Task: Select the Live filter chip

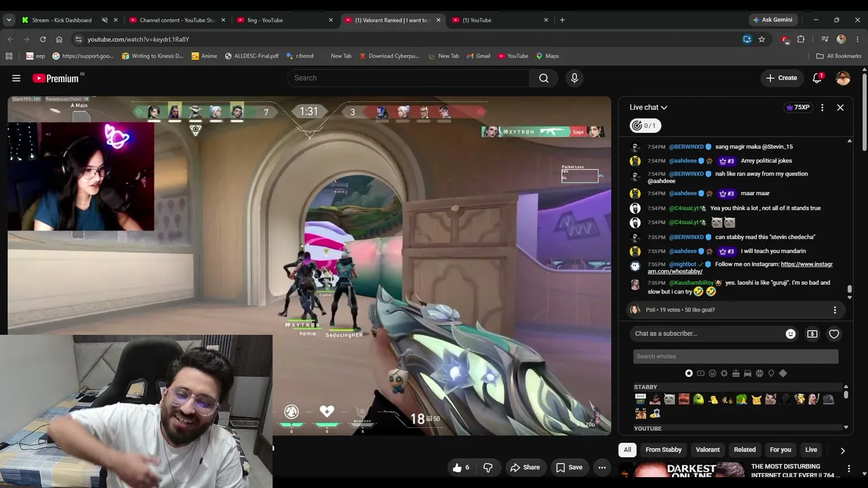Action: pos(811,450)
